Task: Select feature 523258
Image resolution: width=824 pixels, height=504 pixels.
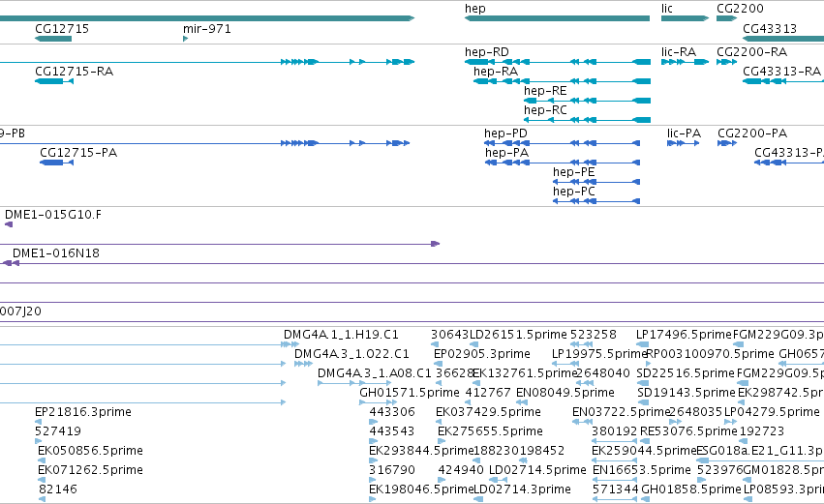Action: click(594, 335)
